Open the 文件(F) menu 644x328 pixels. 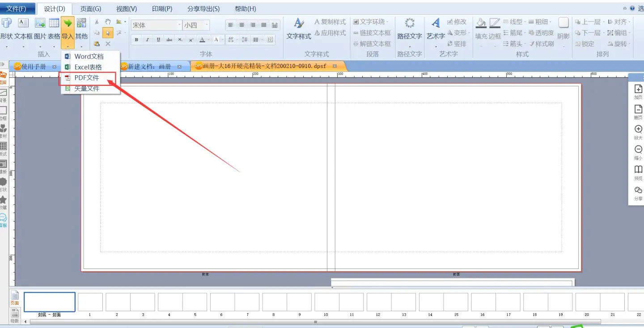point(17,9)
